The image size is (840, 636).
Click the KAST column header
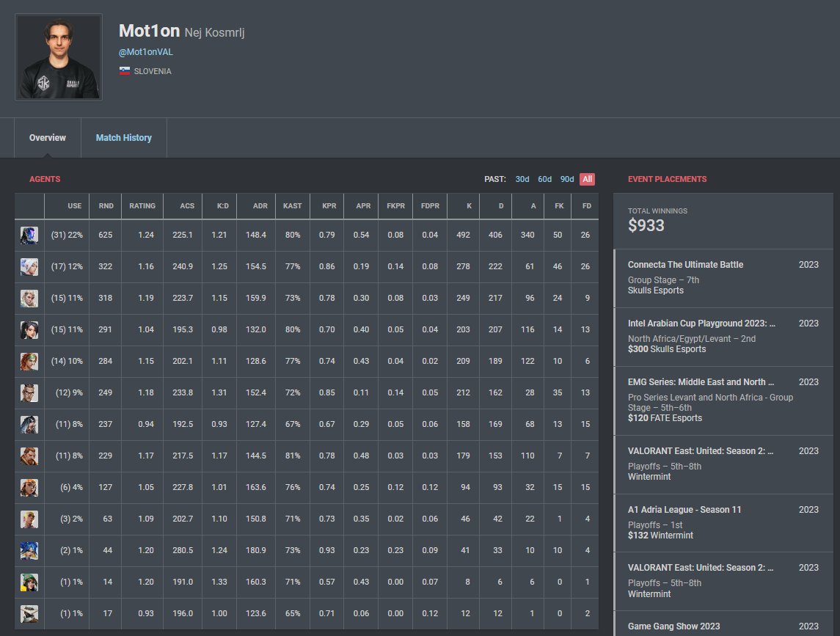(x=293, y=205)
